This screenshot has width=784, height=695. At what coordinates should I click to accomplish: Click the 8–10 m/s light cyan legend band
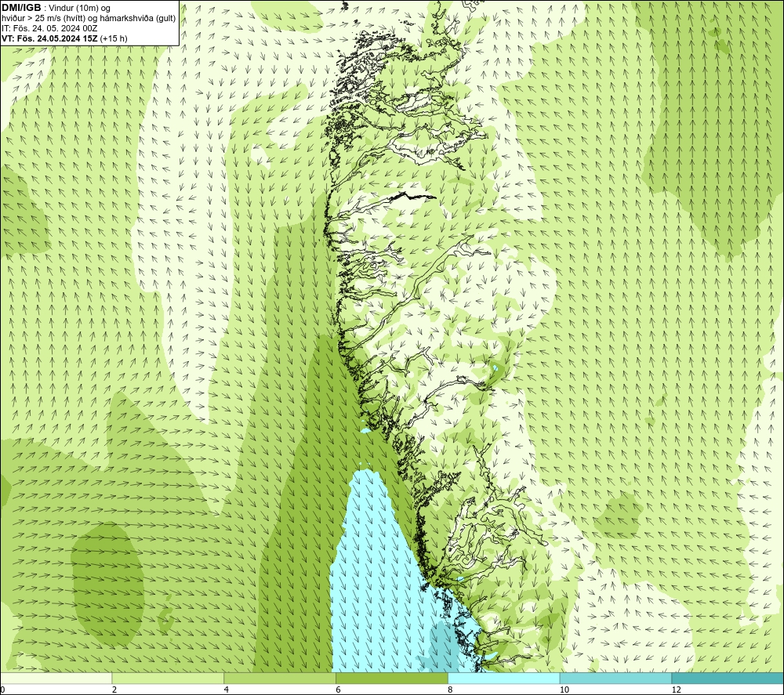504,679
